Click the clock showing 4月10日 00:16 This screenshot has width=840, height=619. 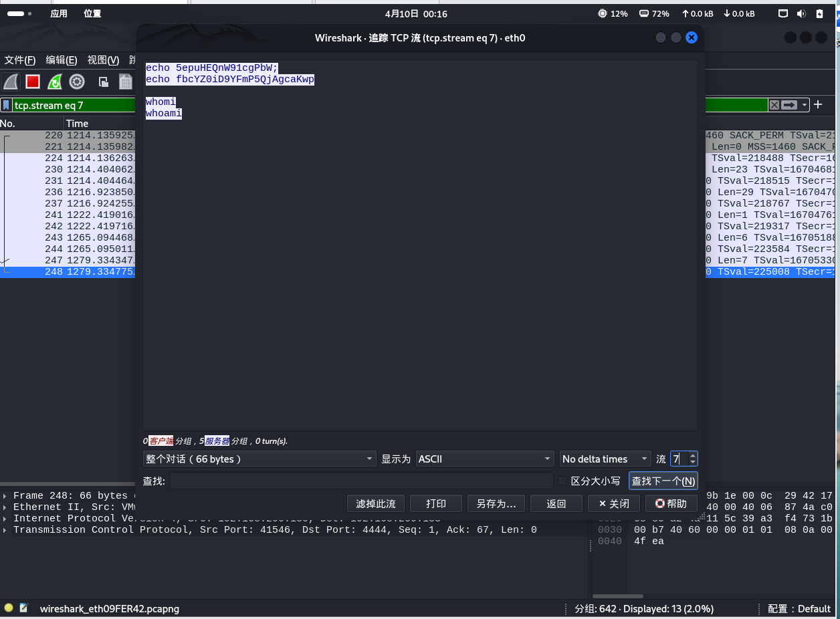(416, 13)
